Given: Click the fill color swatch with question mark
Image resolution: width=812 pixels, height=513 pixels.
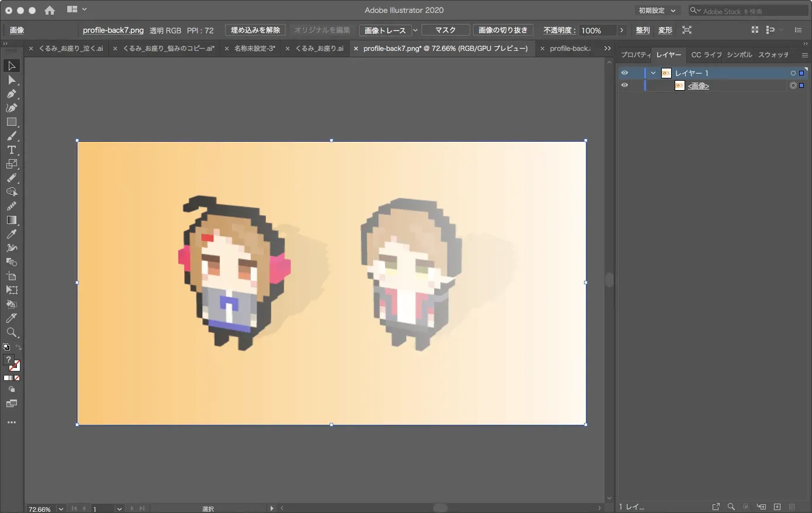Looking at the screenshot, I should [8, 360].
